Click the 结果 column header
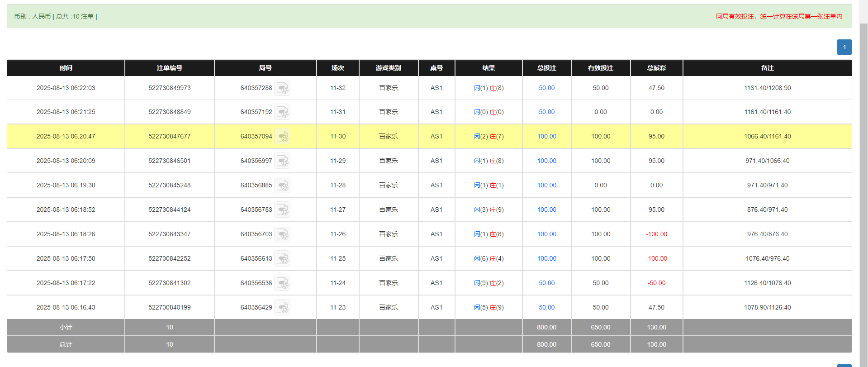868x367 pixels. [489, 68]
